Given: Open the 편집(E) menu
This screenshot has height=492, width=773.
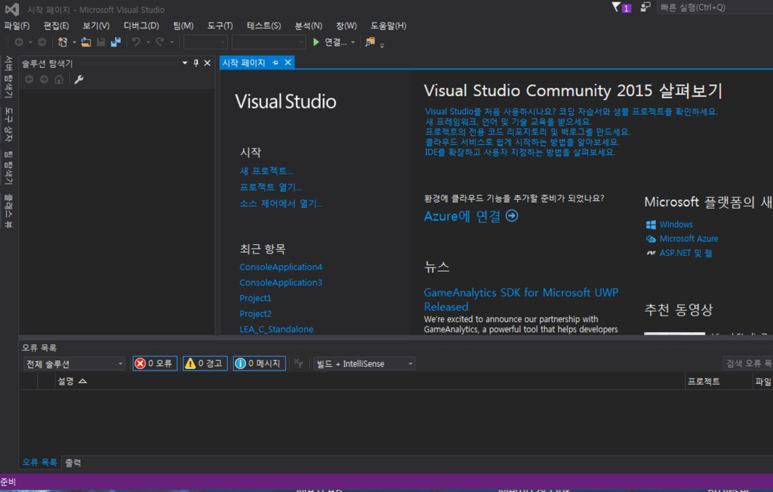Looking at the screenshot, I should pyautogui.click(x=56, y=26).
